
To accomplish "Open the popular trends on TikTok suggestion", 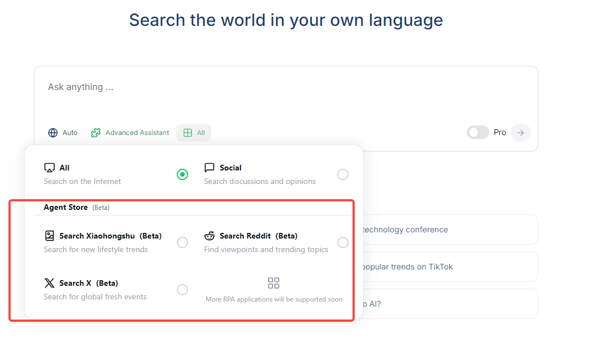I will coord(450,267).
